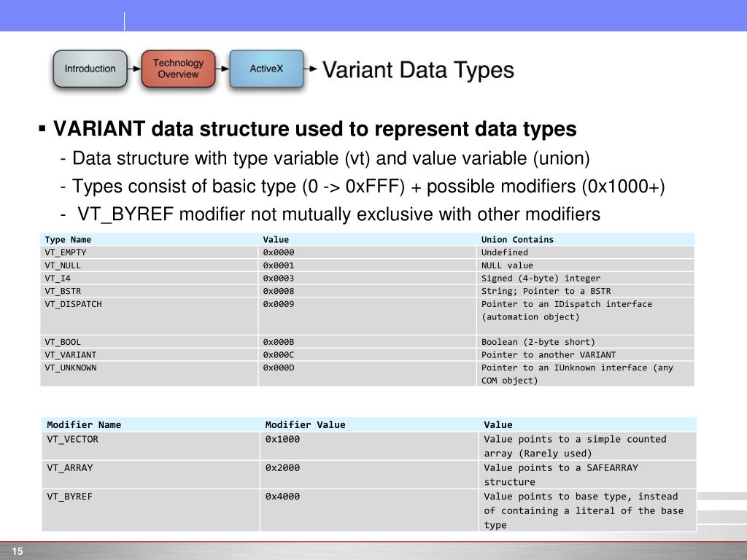Select the VT_VECTOR cell
The width and height of the screenshot is (747, 560).
click(150, 446)
